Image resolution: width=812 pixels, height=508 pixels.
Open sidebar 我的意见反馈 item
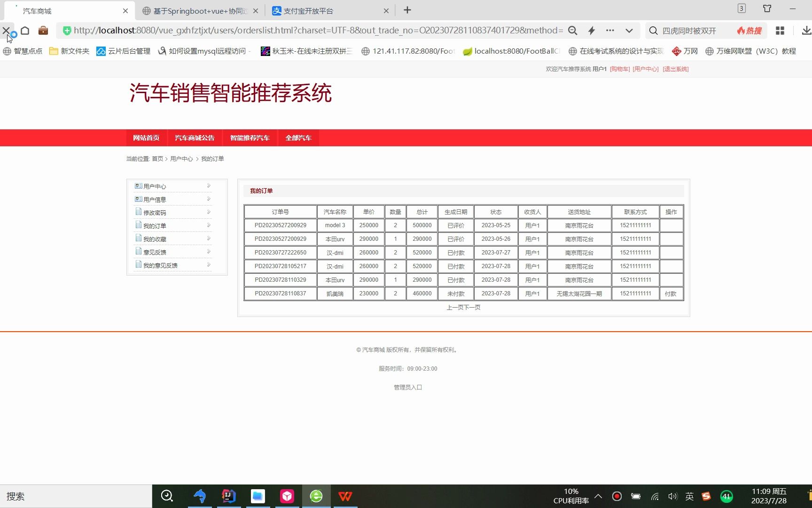coord(160,265)
